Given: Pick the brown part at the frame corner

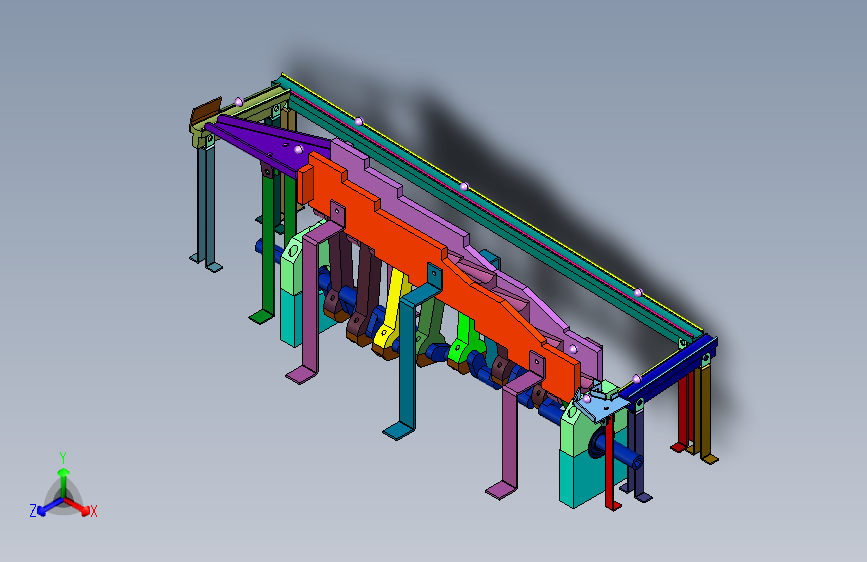Looking at the screenshot, I should pyautogui.click(x=205, y=111).
